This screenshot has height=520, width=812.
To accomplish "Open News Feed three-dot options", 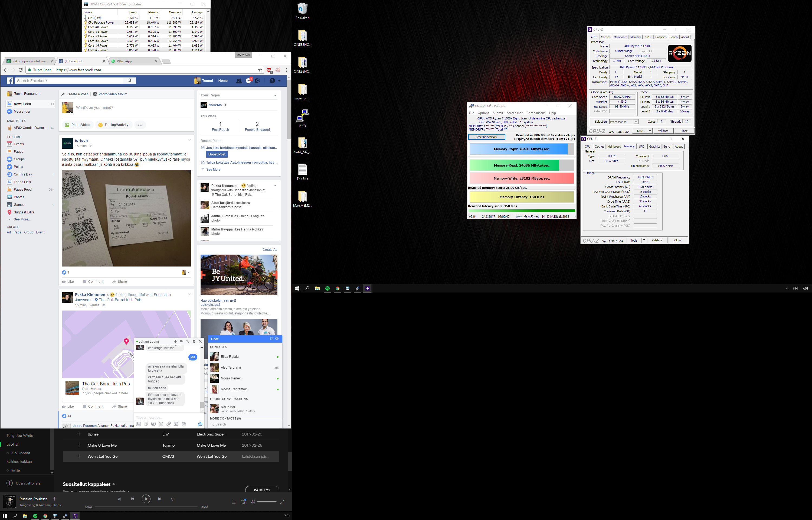I will (x=52, y=104).
